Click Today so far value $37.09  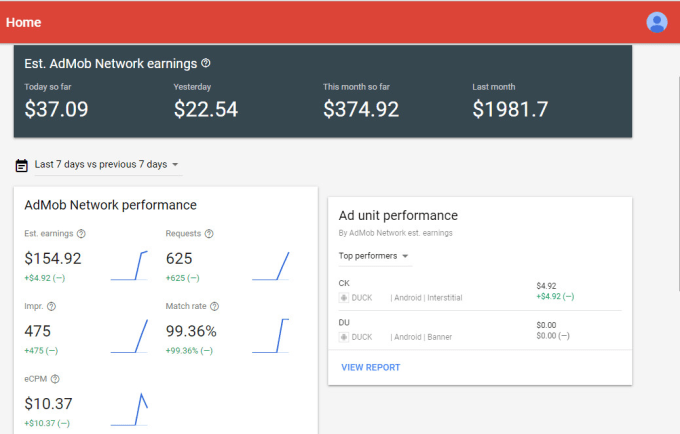click(x=56, y=109)
